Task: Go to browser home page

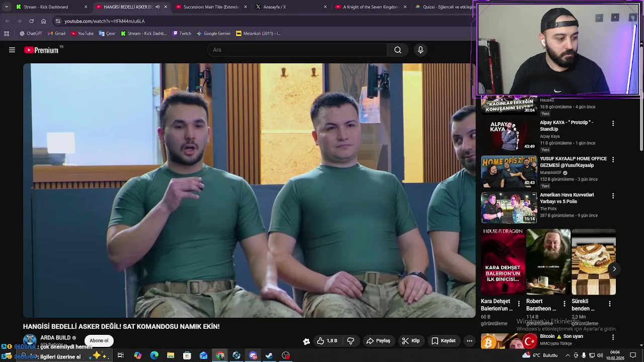Action: [43, 21]
